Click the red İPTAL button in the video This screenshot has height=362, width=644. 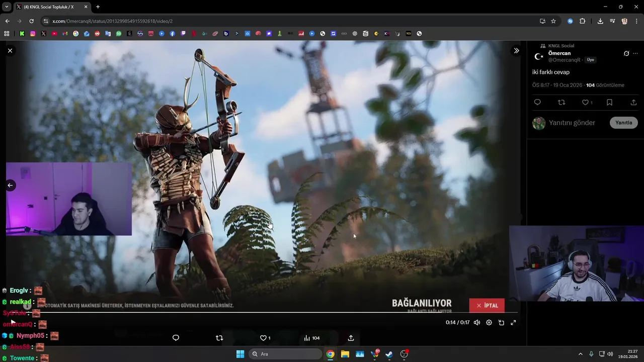487,305
